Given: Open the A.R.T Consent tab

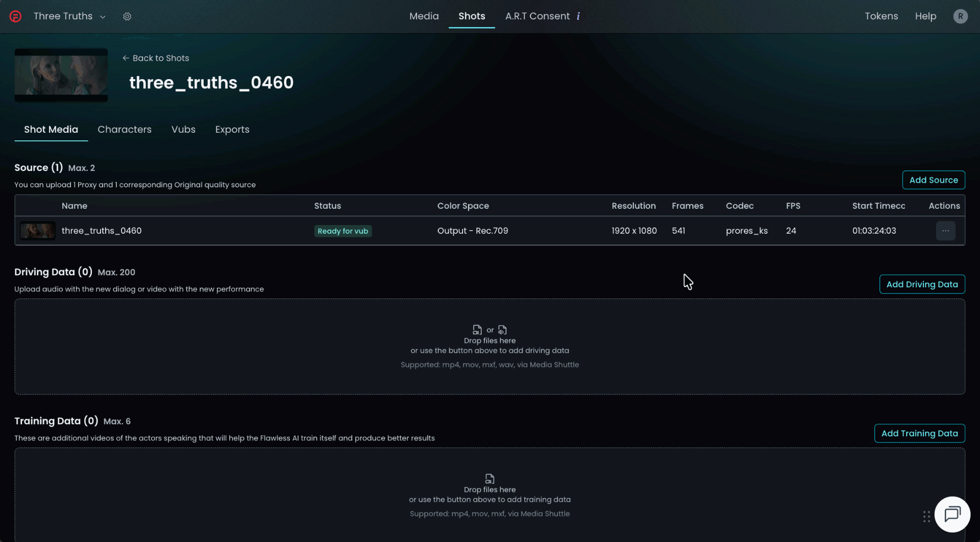Looking at the screenshot, I should click(537, 16).
